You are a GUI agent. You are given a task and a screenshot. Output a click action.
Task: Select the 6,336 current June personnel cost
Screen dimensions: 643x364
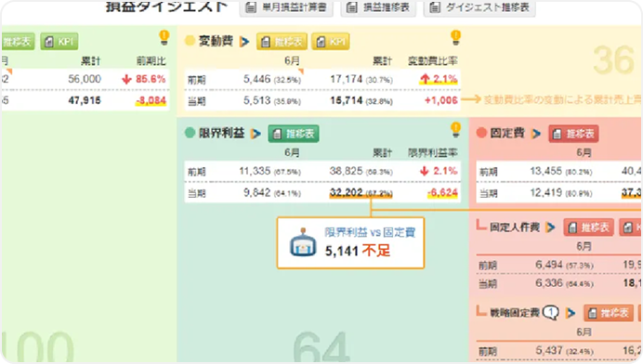[x=549, y=283]
